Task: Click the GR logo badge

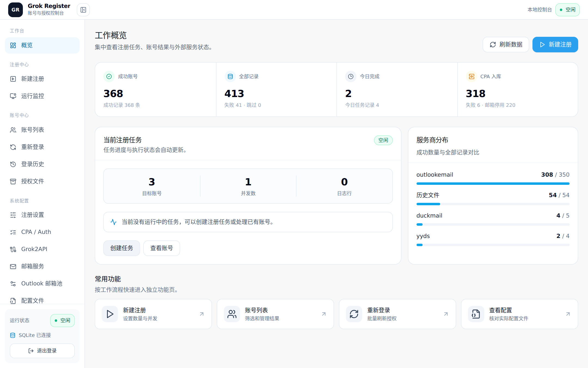Action: pos(16,10)
